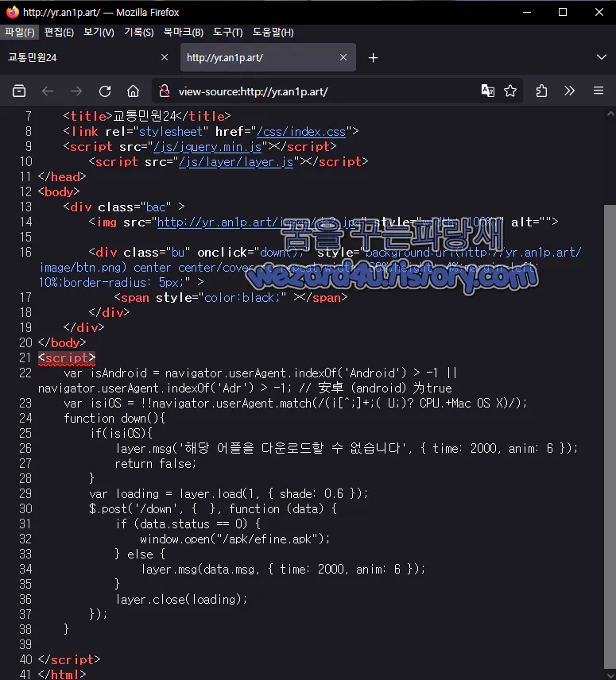
Task: Open the /js/layer/layer.js link
Action: [236, 162]
